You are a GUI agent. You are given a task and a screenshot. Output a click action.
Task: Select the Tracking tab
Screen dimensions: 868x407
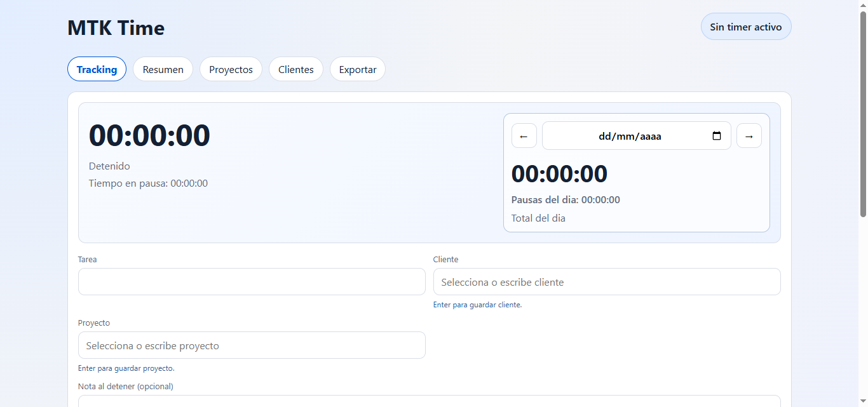(x=97, y=69)
